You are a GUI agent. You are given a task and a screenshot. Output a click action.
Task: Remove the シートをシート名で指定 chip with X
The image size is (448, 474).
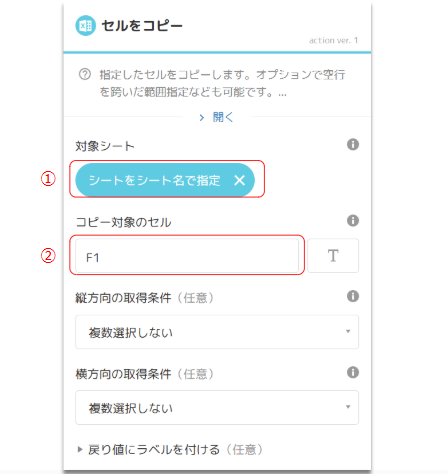(239, 180)
